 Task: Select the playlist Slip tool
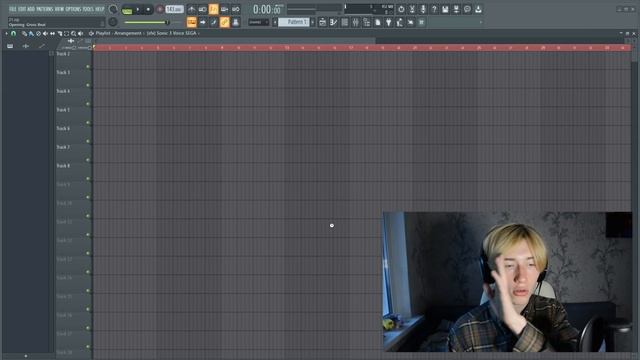(x=52, y=33)
